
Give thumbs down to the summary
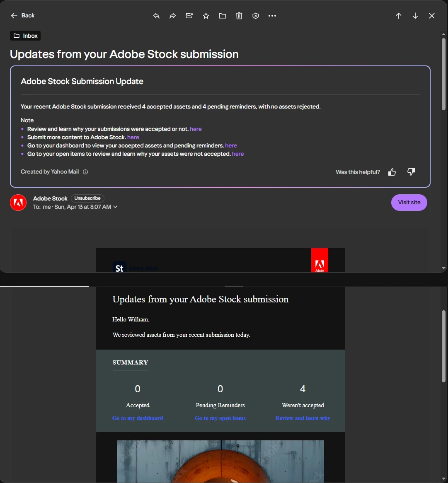pos(411,172)
